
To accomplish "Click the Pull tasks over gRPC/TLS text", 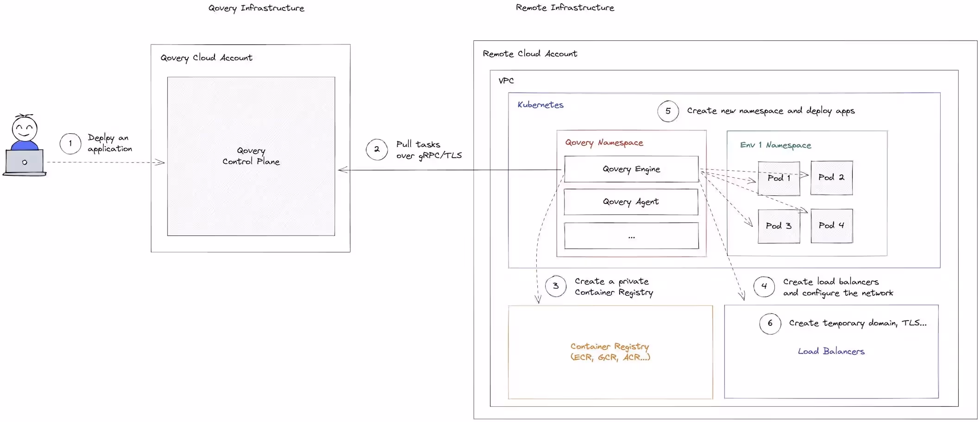I will click(x=429, y=150).
